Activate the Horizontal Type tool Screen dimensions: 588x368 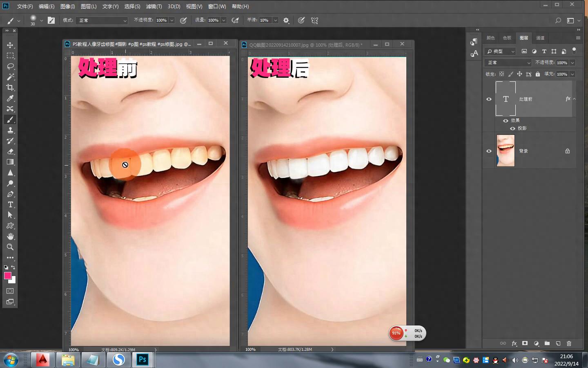(10, 204)
